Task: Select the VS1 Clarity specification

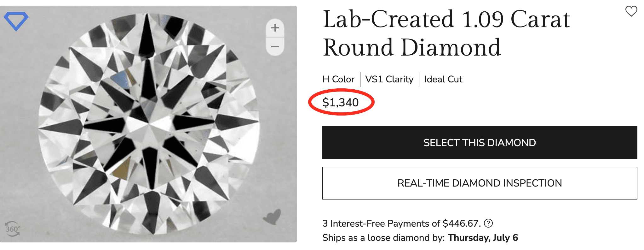Action: (x=389, y=79)
